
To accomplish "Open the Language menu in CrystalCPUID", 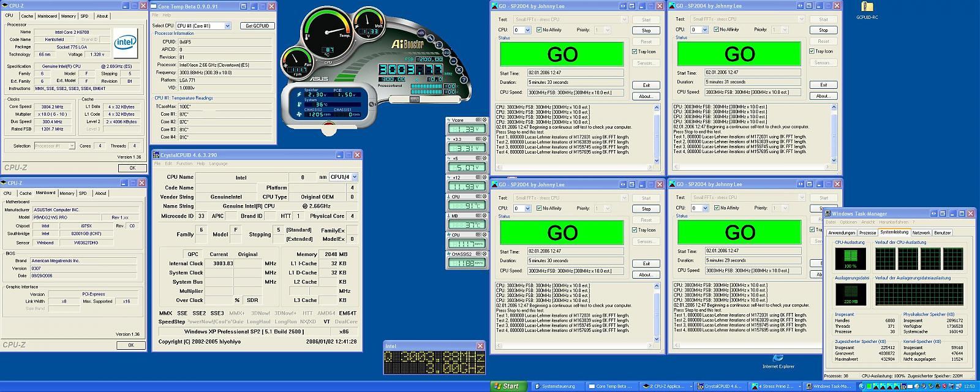I will [218, 164].
